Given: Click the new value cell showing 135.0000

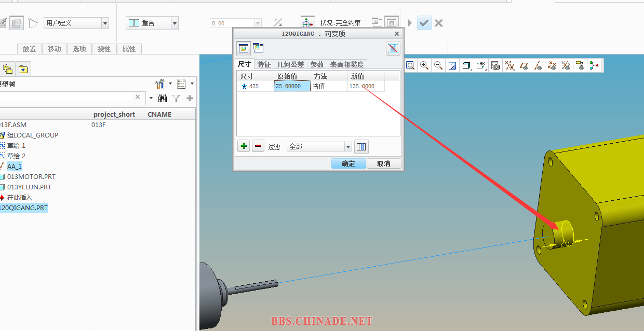Looking at the screenshot, I should (366, 87).
